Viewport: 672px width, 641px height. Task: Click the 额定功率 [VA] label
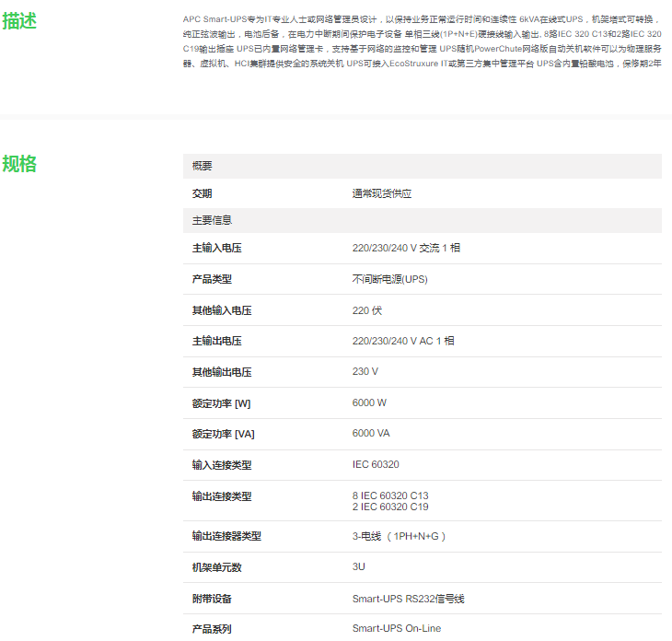tap(223, 434)
